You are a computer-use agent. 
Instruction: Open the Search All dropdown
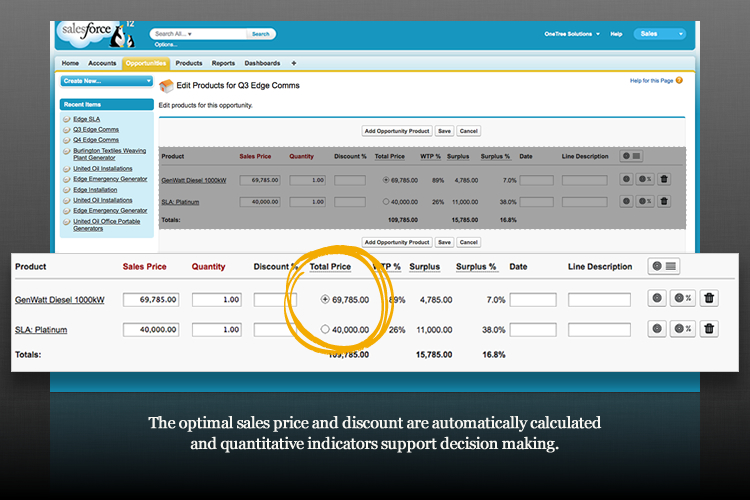click(173, 34)
